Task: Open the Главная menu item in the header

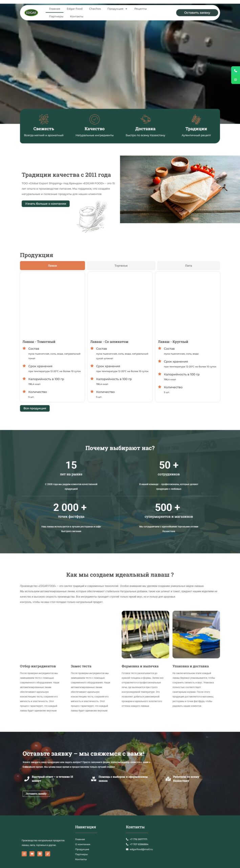Action: click(x=54, y=9)
